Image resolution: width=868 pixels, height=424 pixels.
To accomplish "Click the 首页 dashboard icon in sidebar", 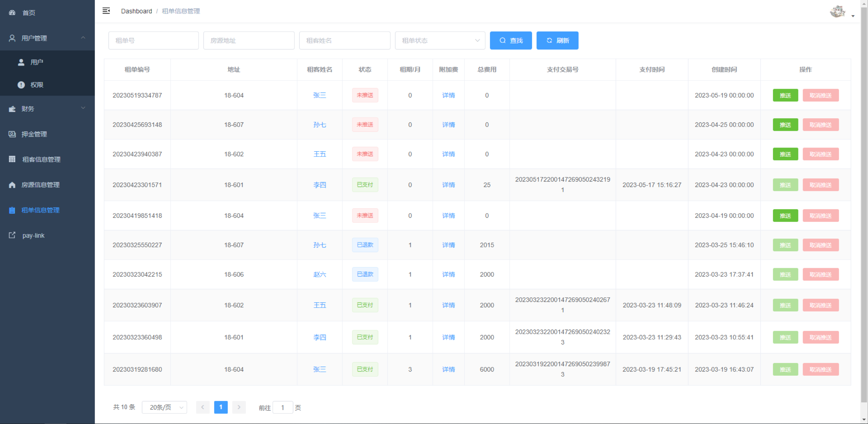I will coord(12,13).
